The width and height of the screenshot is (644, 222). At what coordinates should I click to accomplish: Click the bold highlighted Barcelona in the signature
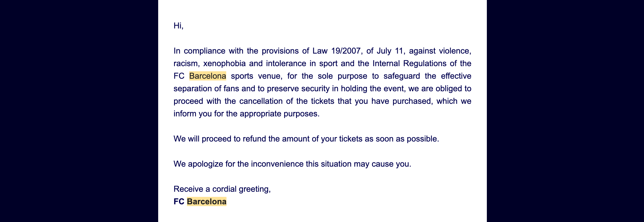click(206, 202)
